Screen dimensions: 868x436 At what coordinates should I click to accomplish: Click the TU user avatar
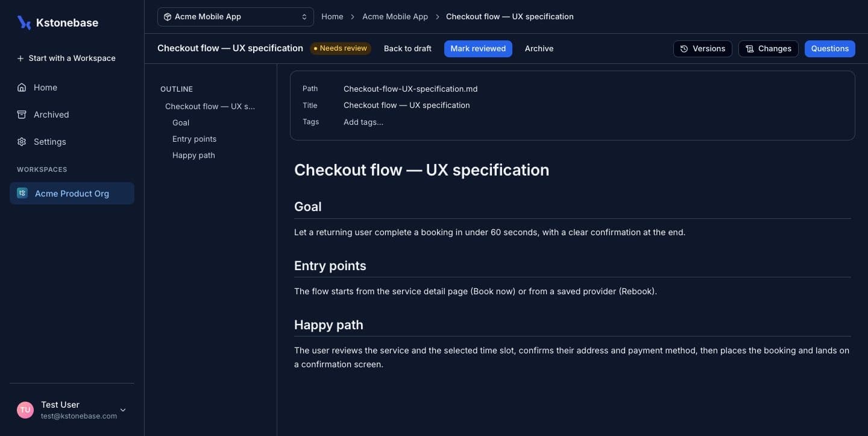tap(25, 410)
